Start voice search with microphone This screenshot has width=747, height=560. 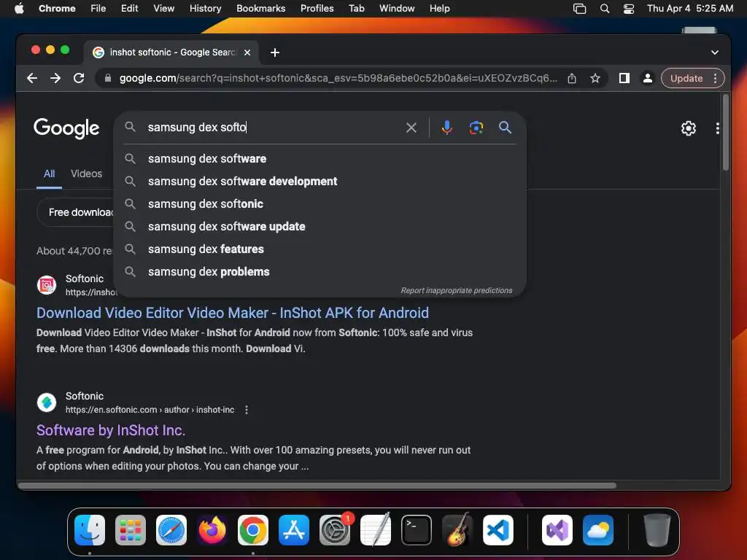point(447,128)
